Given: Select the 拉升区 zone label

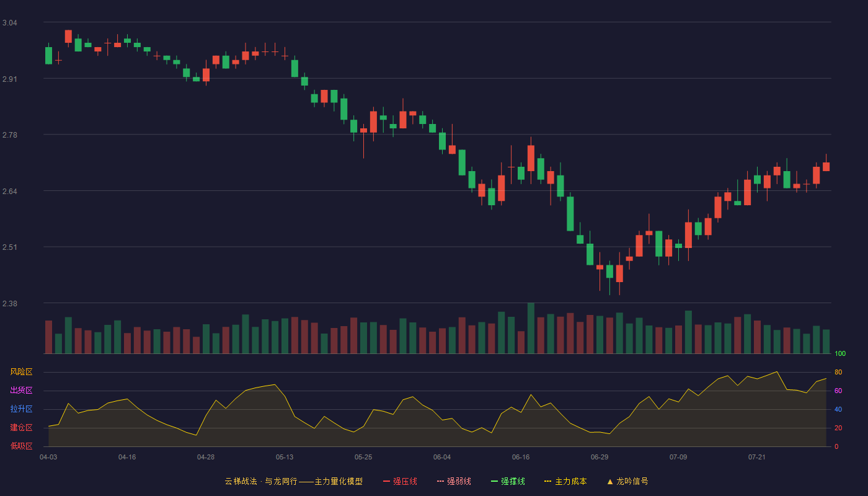Looking at the screenshot, I should click(x=22, y=409).
